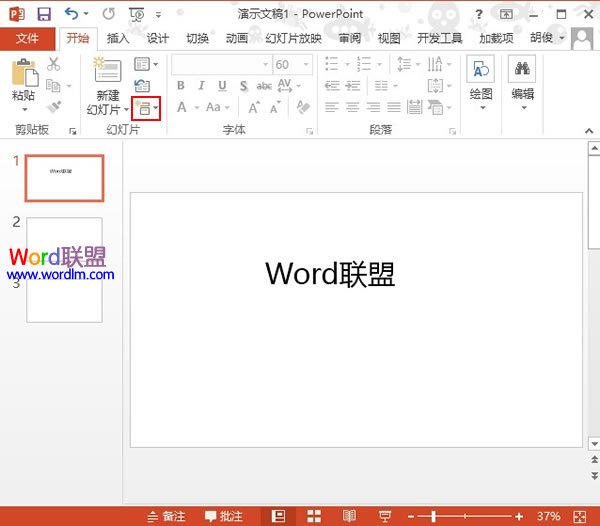The image size is (600, 526).
Task: Switch to Slide Sorter view icon
Action: (314, 516)
